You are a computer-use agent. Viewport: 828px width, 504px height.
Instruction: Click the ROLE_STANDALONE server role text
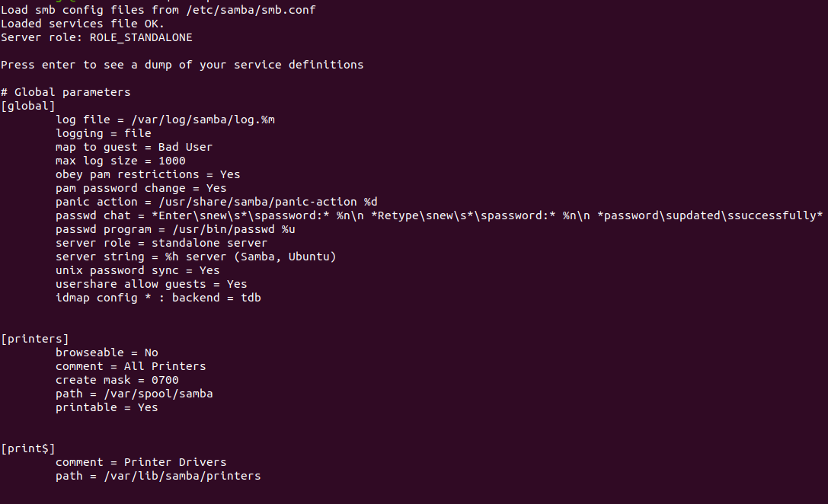coord(141,37)
